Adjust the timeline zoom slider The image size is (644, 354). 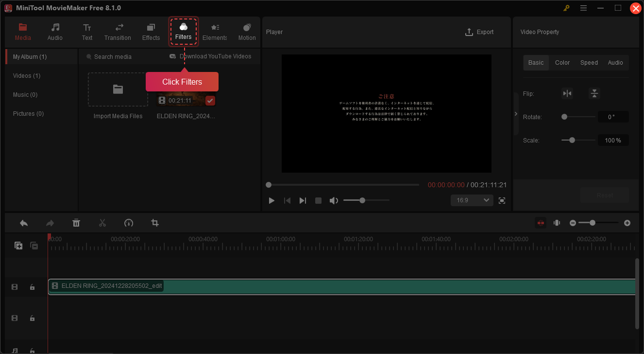(x=598, y=223)
